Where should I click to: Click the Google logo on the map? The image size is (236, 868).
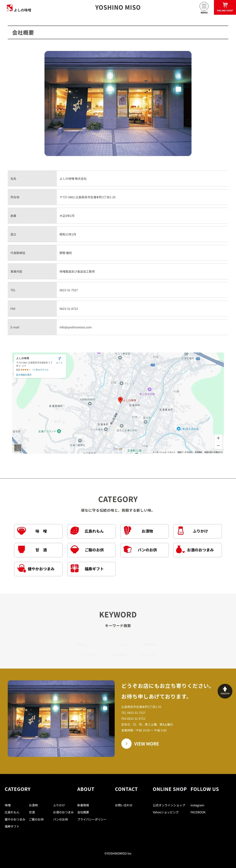118,449
